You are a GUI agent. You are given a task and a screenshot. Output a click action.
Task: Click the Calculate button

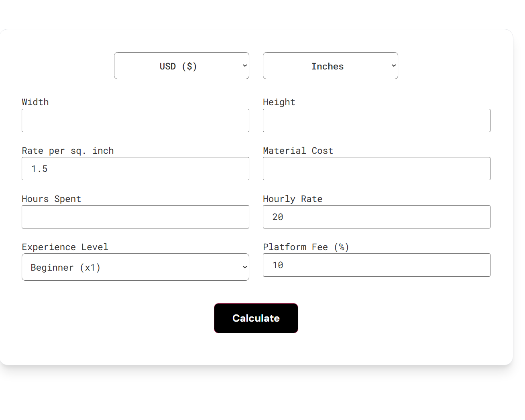(x=256, y=318)
